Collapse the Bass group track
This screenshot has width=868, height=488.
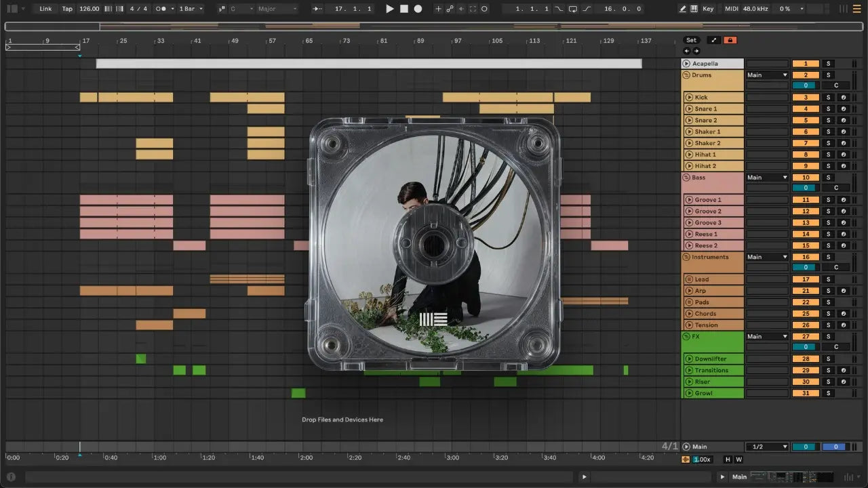[x=686, y=178]
